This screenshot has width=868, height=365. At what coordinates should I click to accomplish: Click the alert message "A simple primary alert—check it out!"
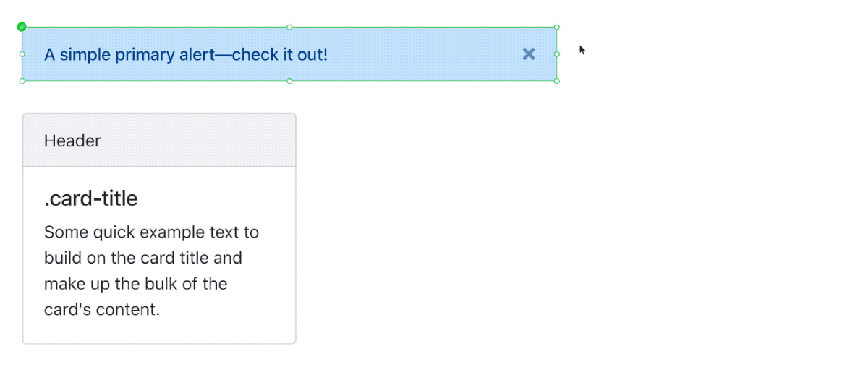tap(186, 54)
